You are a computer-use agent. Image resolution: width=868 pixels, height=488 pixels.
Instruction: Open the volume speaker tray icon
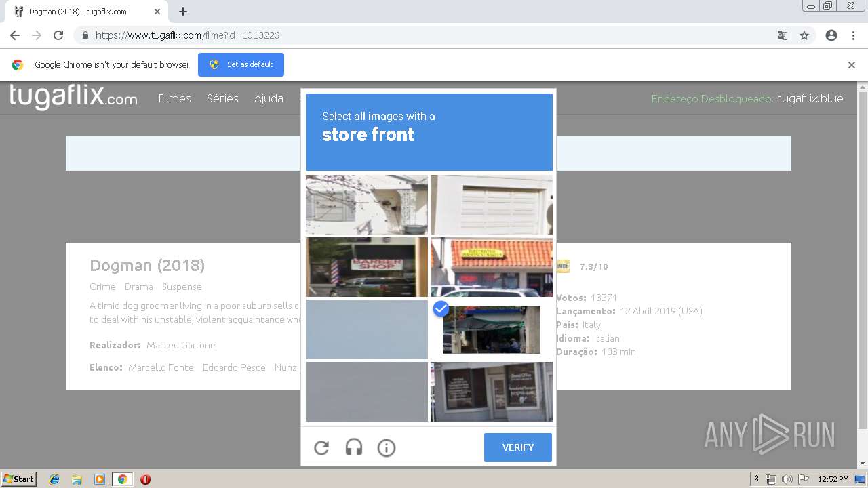coord(787,479)
